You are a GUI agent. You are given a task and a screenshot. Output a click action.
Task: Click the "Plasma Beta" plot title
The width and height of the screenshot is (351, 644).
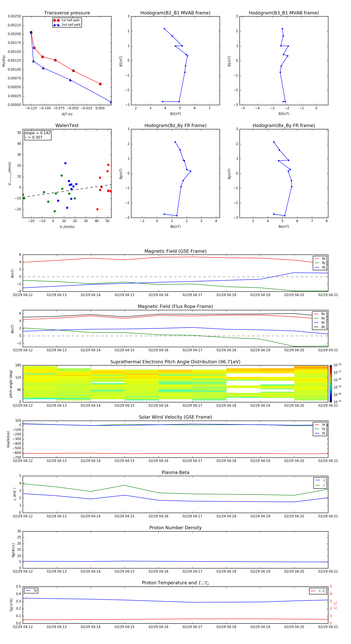coord(175,472)
